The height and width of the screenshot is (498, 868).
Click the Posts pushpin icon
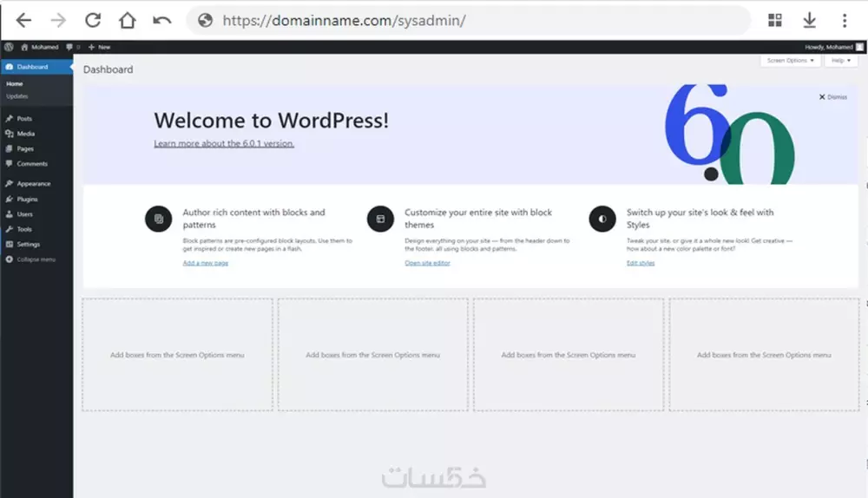(10, 118)
